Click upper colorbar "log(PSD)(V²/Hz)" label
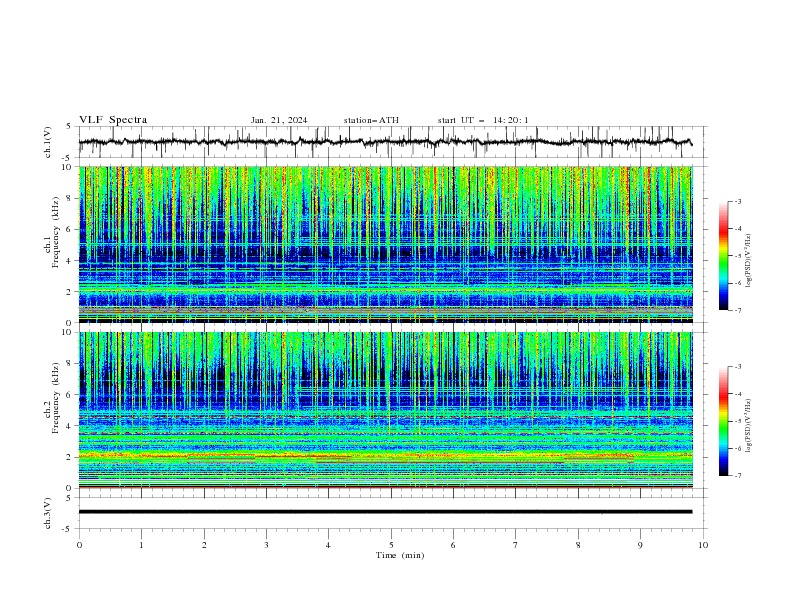Screen dimensions: 792x612 coord(749,261)
